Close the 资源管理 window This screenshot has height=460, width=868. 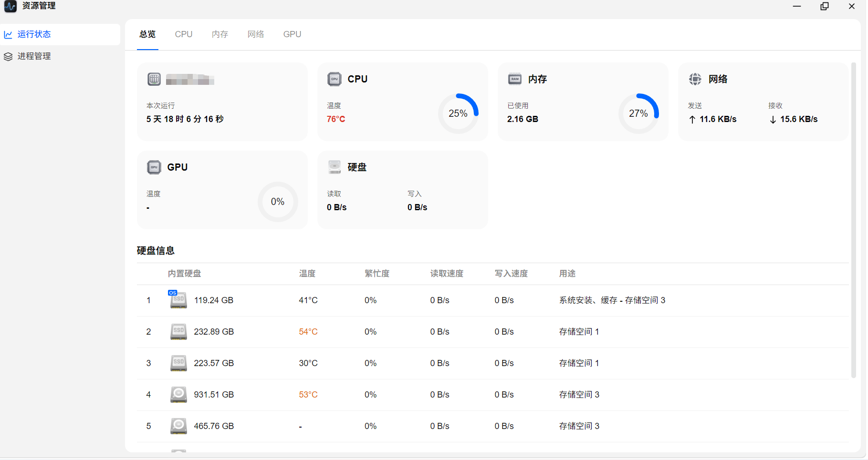[852, 6]
